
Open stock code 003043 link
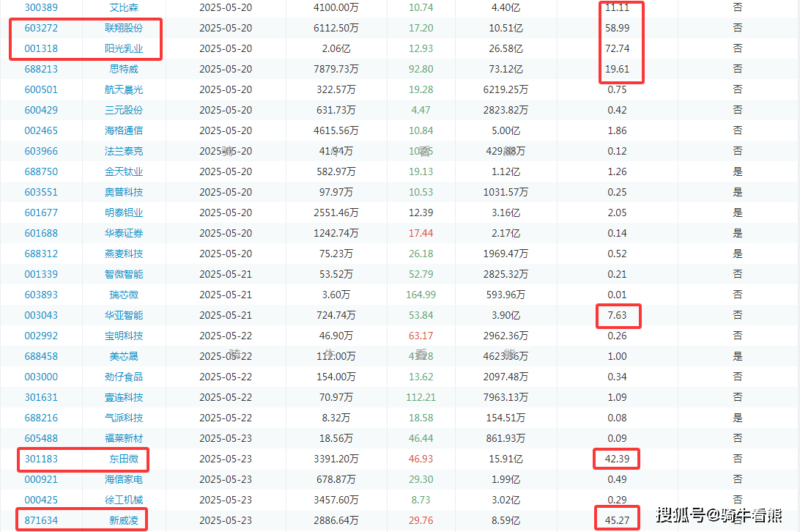point(41,315)
